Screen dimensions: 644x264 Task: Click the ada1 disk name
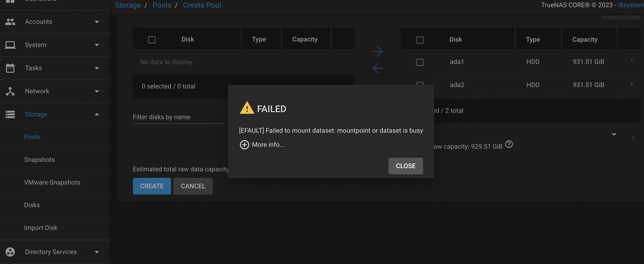click(457, 62)
